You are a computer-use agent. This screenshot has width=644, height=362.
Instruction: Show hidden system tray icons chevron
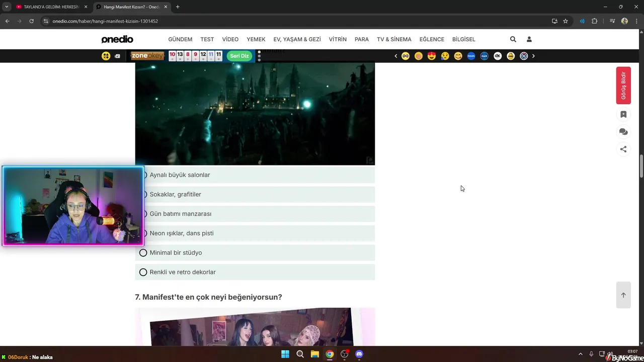(580, 354)
